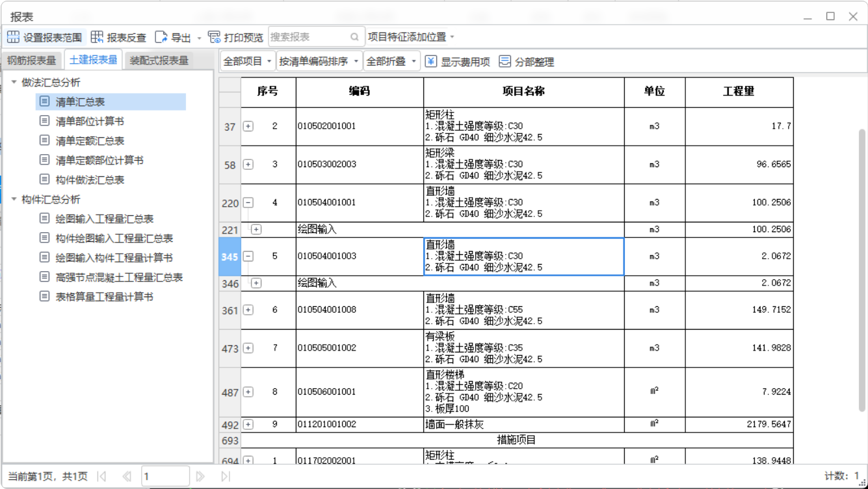This screenshot has width=868, height=489.
Task: Open the 全部折叠 dropdown
Action: 391,61
